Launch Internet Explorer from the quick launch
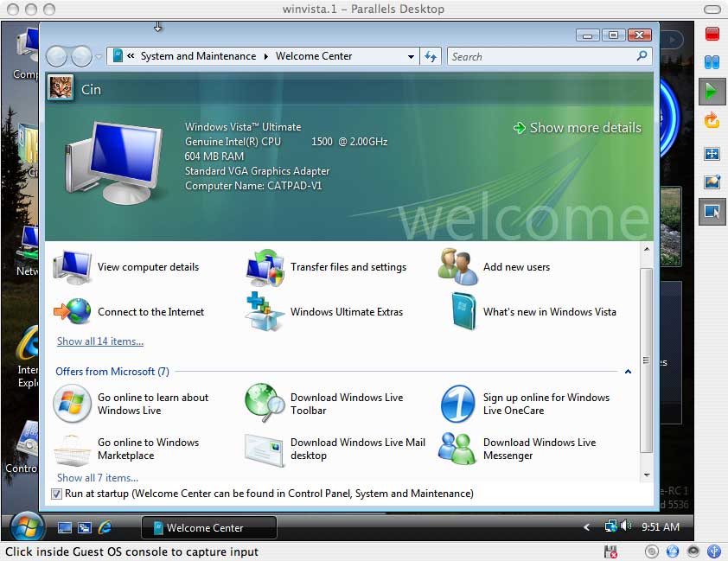The height and width of the screenshot is (561, 728). pyautogui.click(x=105, y=527)
